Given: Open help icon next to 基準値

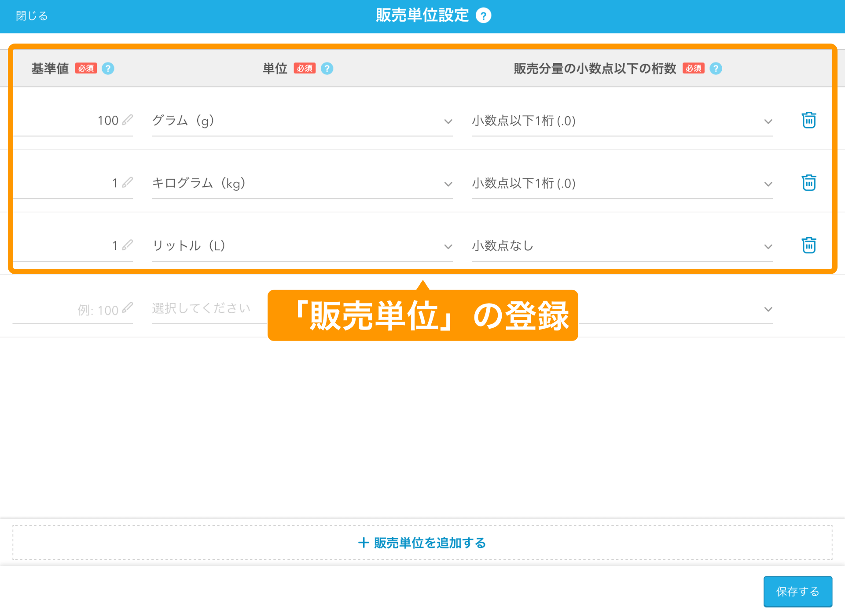Looking at the screenshot, I should tap(108, 69).
